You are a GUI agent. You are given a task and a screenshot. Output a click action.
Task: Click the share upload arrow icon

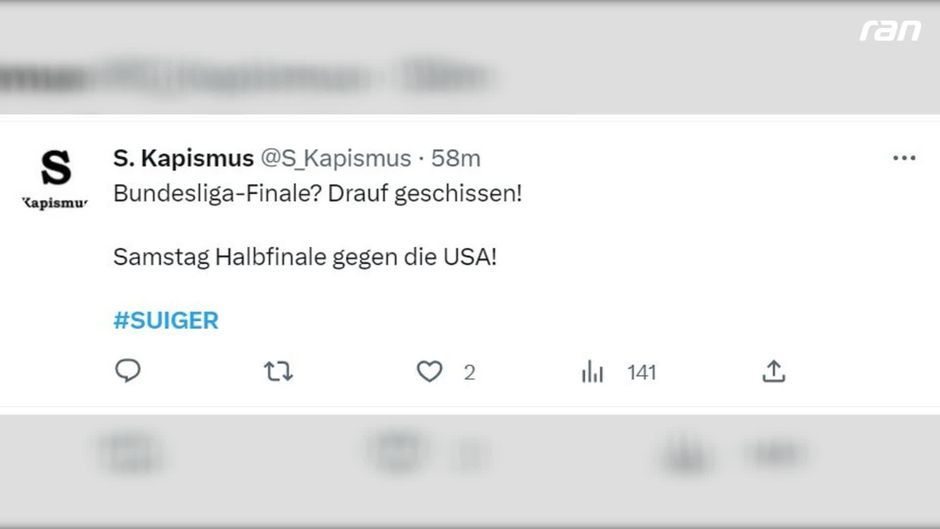click(773, 372)
